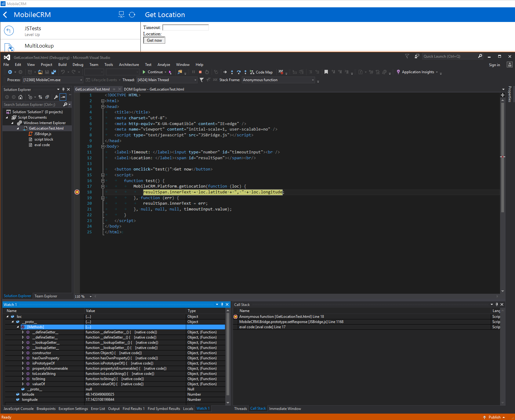Stop debugging with the red square icon
Screen dimensions: 515x420
click(x=200, y=72)
